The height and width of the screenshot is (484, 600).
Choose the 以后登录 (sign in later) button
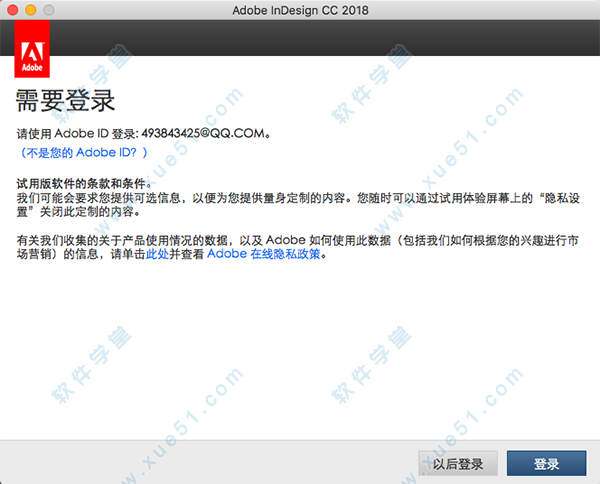458,463
